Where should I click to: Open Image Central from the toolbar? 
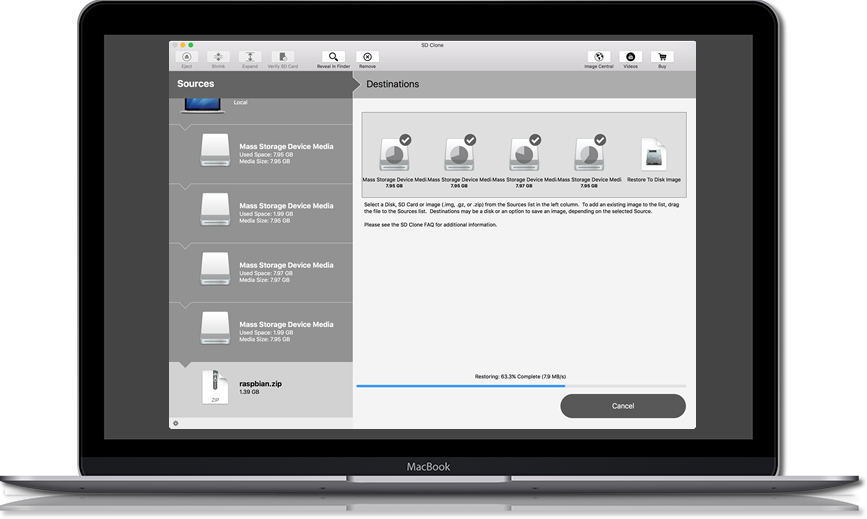pos(598,58)
